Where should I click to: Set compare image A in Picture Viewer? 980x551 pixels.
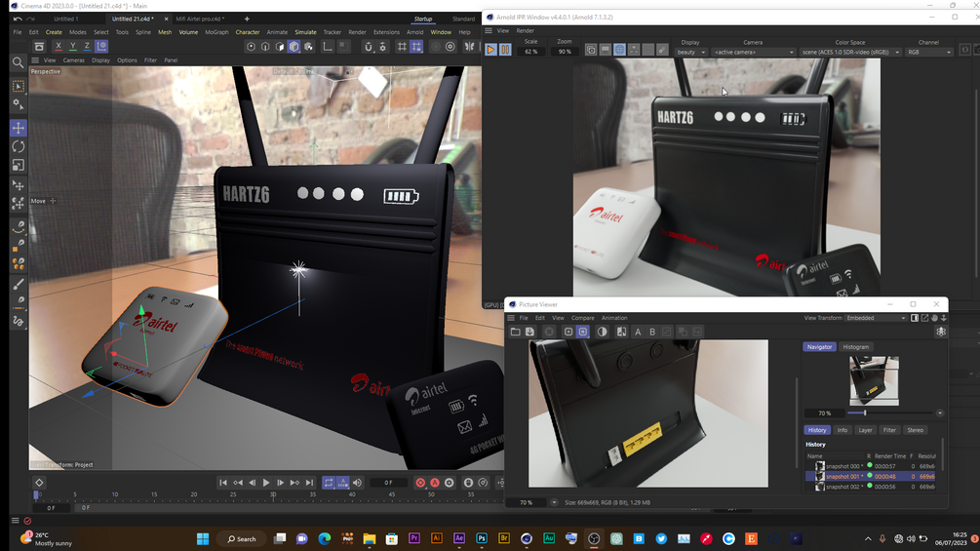(x=638, y=332)
